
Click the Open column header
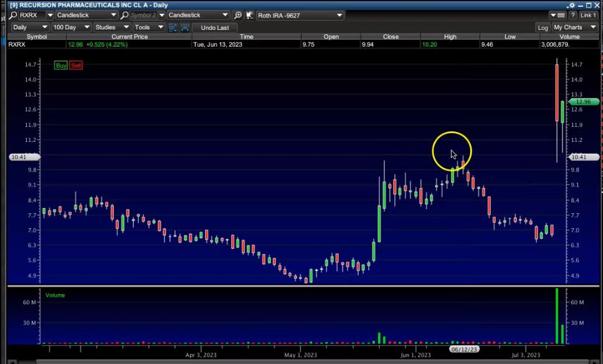click(331, 37)
